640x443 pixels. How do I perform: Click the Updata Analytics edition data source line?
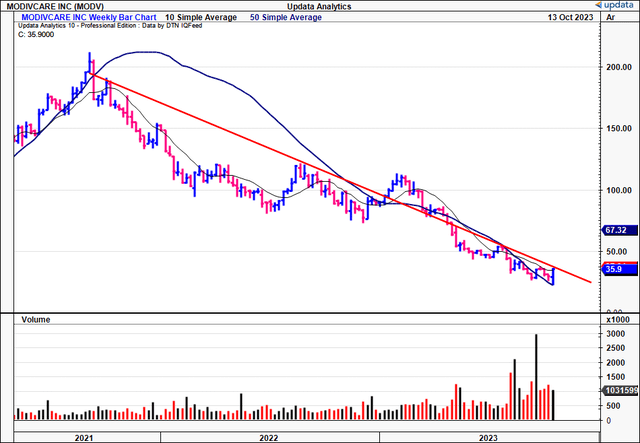coord(110,26)
